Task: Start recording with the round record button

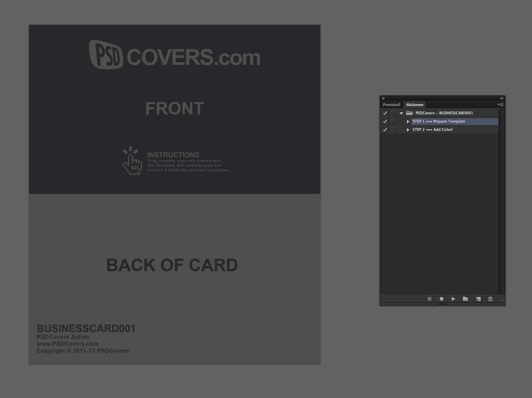Action: click(441, 299)
